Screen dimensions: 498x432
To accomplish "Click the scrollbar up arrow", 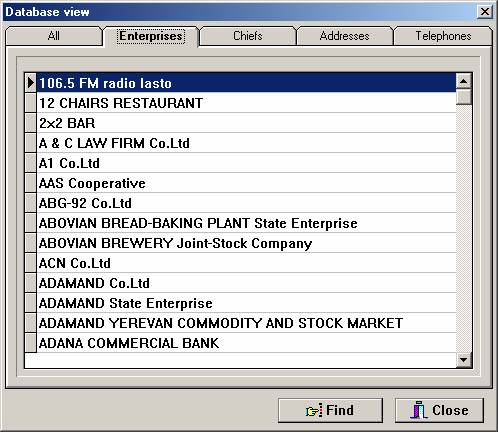I will [464, 81].
